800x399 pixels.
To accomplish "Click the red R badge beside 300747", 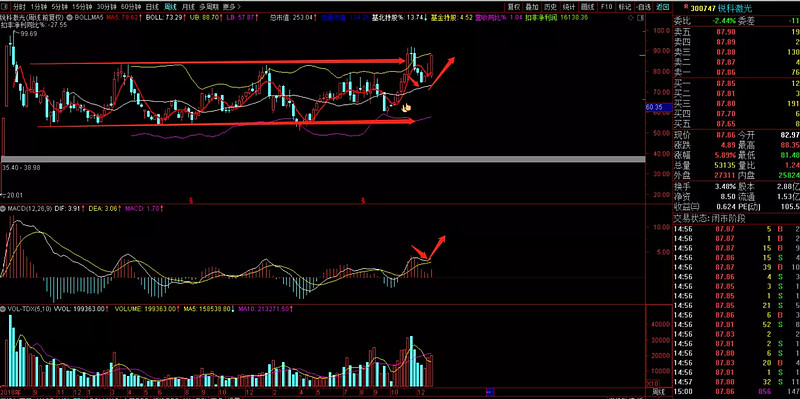I will coord(686,7).
